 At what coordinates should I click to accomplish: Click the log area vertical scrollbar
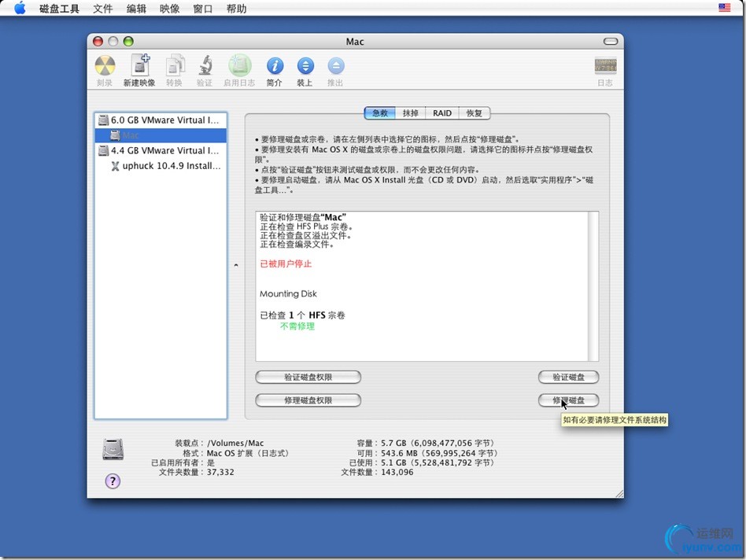click(593, 286)
